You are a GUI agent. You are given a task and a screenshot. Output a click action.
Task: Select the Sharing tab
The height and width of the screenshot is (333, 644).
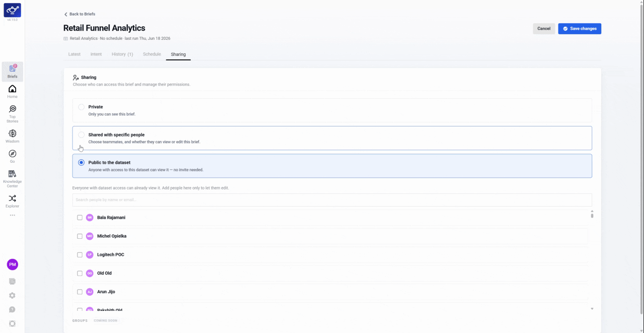[x=178, y=54]
